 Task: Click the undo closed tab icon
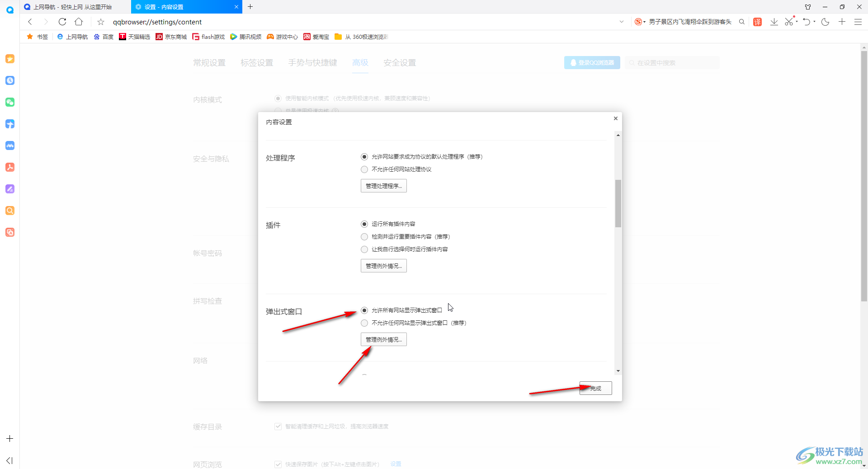[x=807, y=22]
